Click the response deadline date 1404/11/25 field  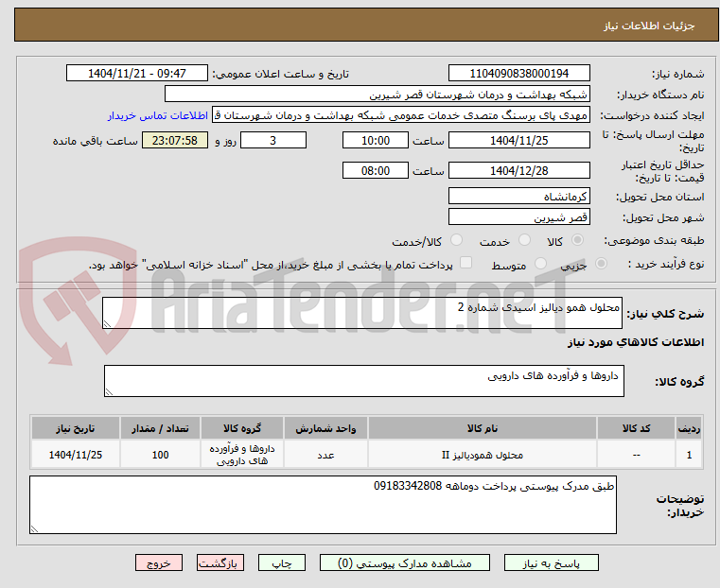click(x=519, y=140)
